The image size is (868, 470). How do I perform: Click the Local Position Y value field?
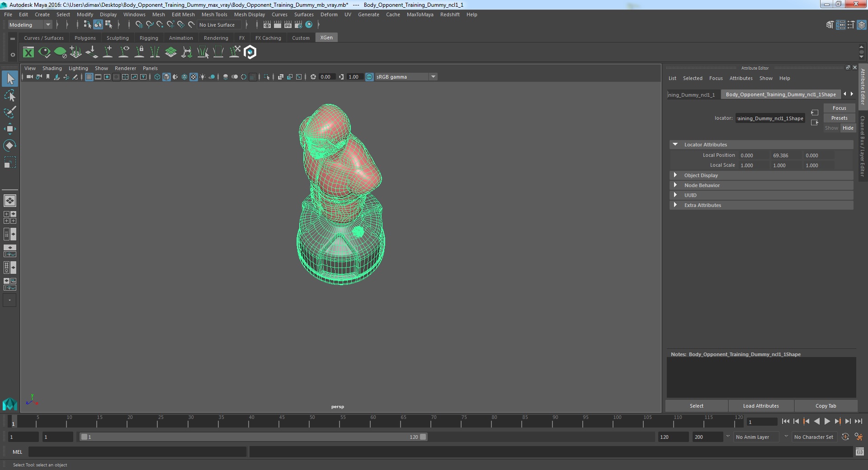(785, 155)
